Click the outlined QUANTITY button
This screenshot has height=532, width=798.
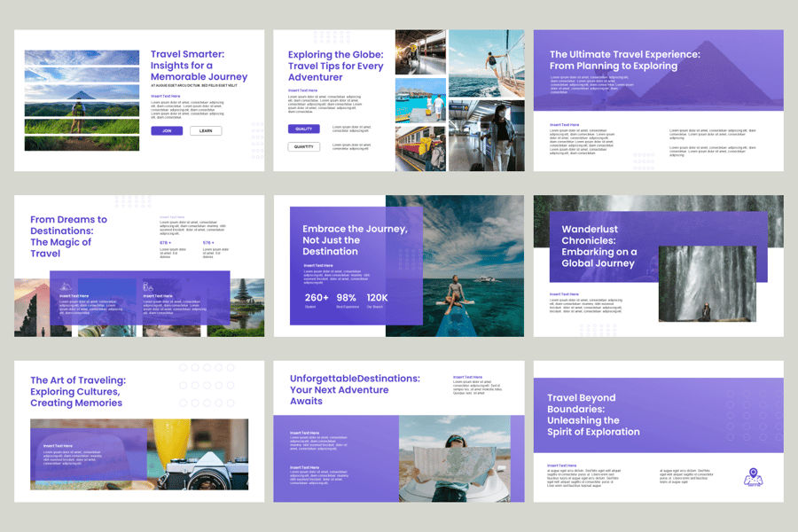[x=303, y=147]
